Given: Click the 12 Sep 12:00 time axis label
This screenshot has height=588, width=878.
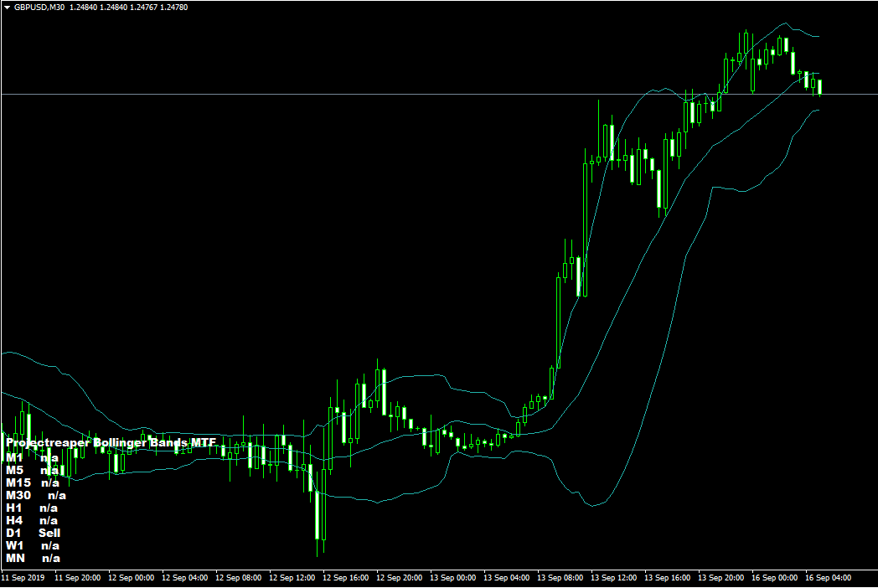Looking at the screenshot, I should 293,578.
